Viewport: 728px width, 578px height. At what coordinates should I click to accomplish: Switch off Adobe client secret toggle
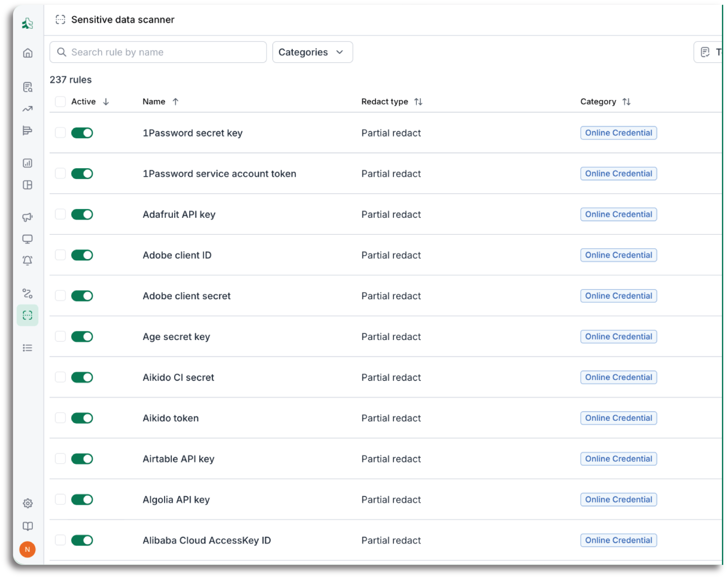[82, 296]
